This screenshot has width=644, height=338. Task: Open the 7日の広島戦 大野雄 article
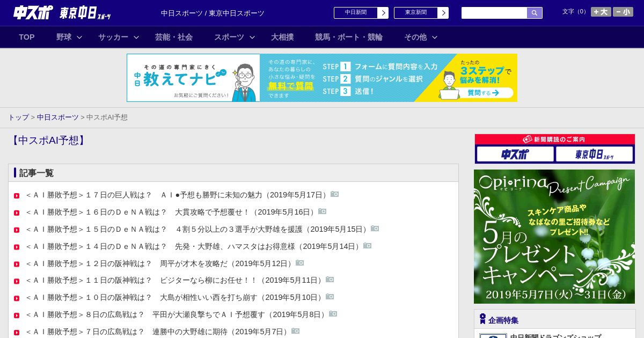(157, 332)
